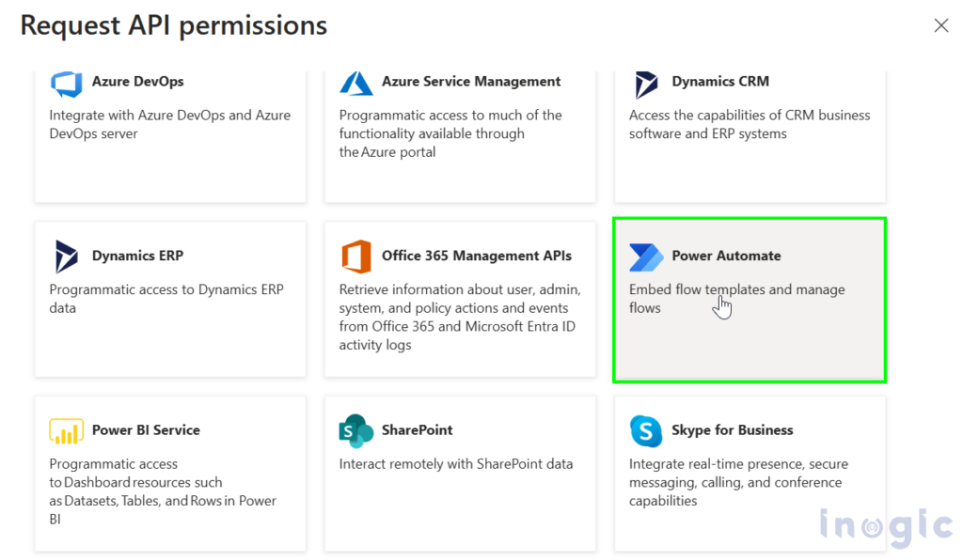Open the SharePoint icon
This screenshot has height=560, width=963.
click(356, 430)
